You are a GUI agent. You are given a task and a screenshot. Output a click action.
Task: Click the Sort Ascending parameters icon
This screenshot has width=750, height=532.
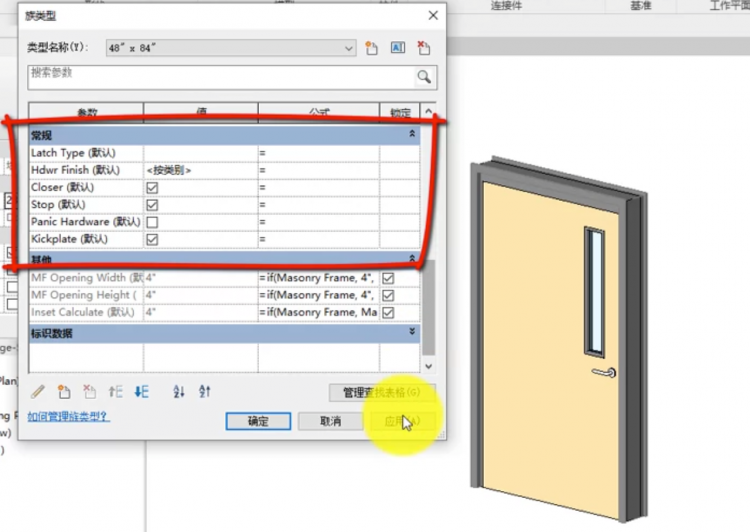[179, 392]
